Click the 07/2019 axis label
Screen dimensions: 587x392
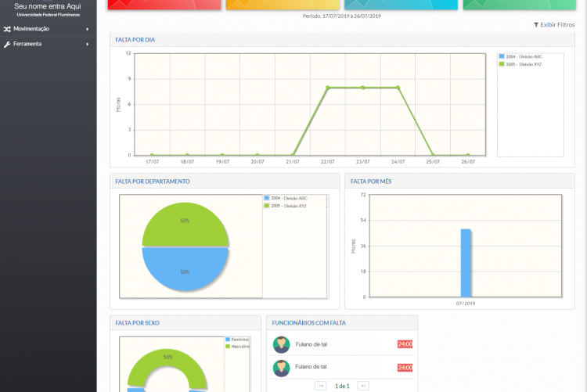[466, 304]
